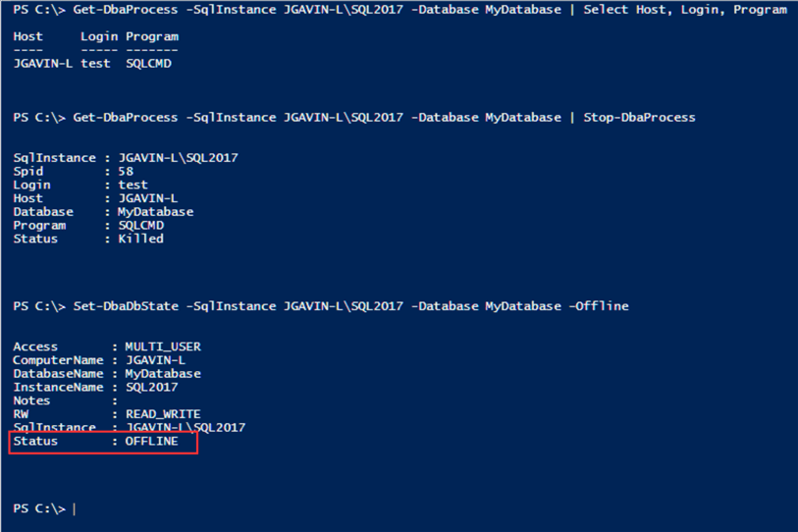Click the 'OFFLINE' status value
This screenshot has width=798, height=532.
coord(152,442)
